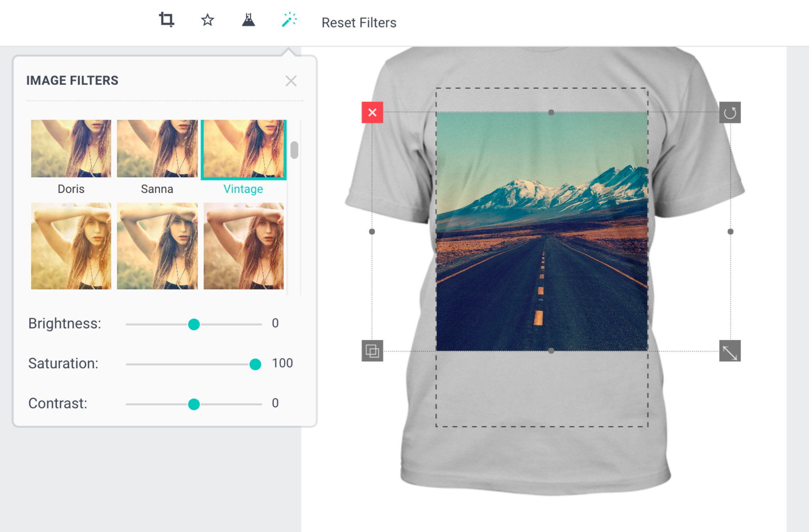Screen dimensions: 809x532
Task: Close the Image Filters panel
Action: 291,81
